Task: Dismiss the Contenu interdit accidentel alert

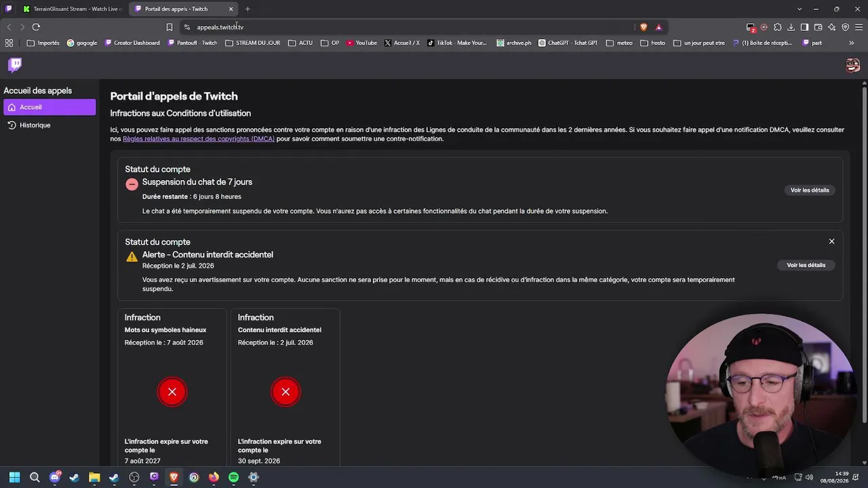Action: coord(831,241)
